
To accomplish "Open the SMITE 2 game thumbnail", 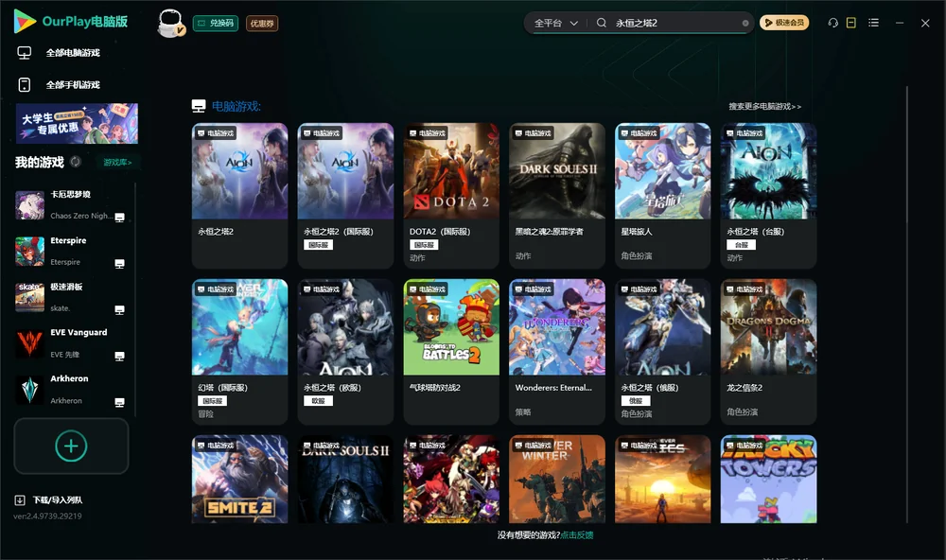I will (x=239, y=480).
